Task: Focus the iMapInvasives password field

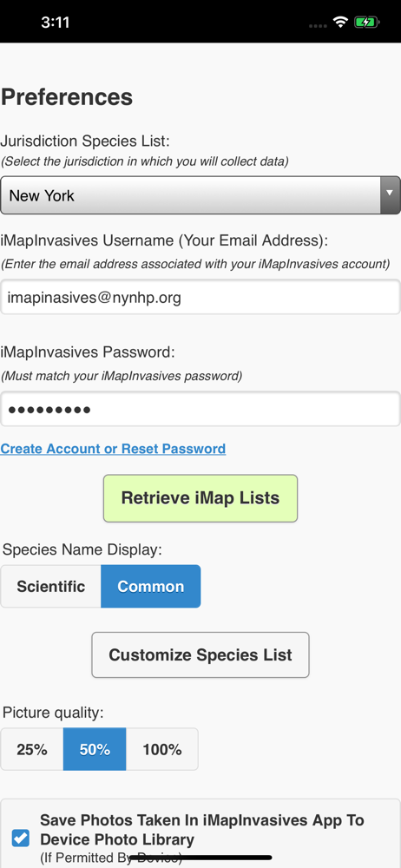Action: point(200,410)
